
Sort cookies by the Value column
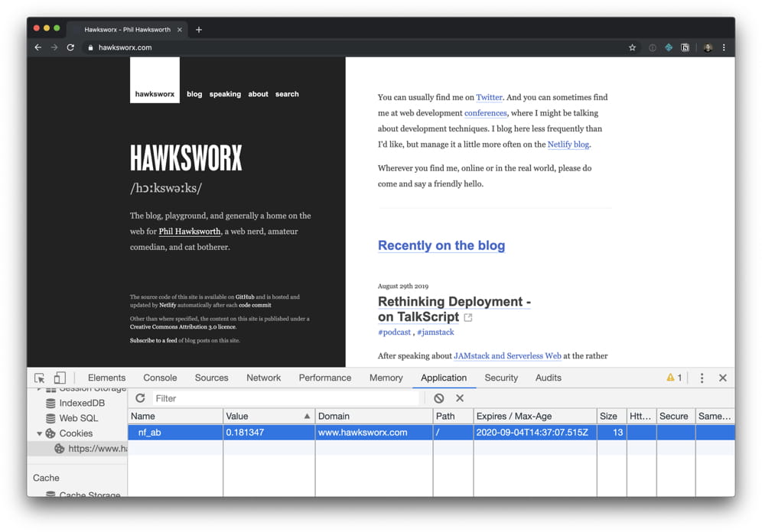coord(268,417)
